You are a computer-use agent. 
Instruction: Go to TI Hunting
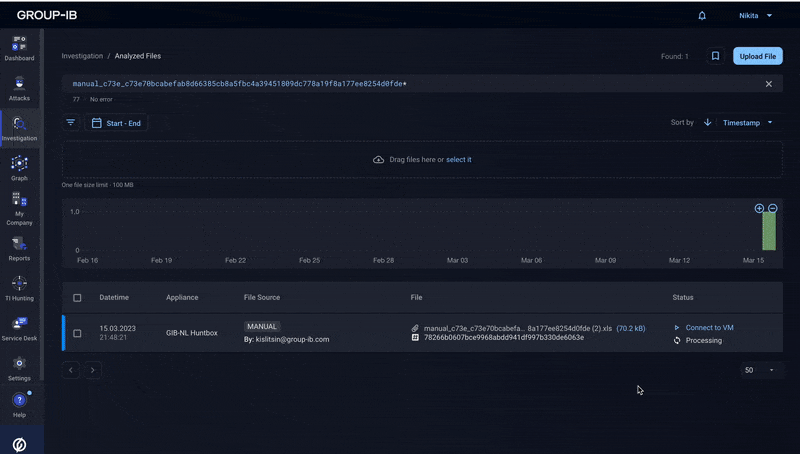tap(19, 289)
